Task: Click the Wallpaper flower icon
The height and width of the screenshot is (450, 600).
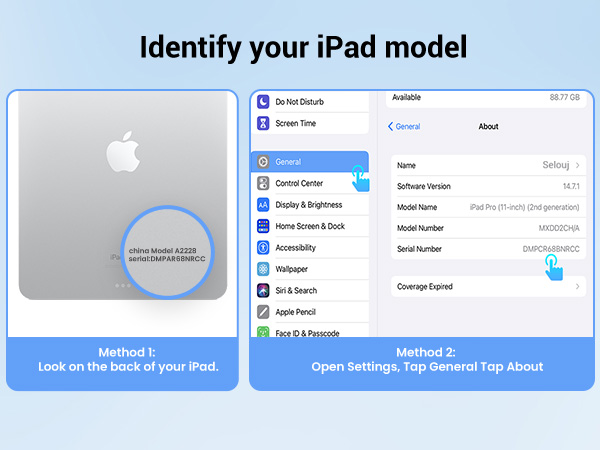Action: (x=263, y=269)
